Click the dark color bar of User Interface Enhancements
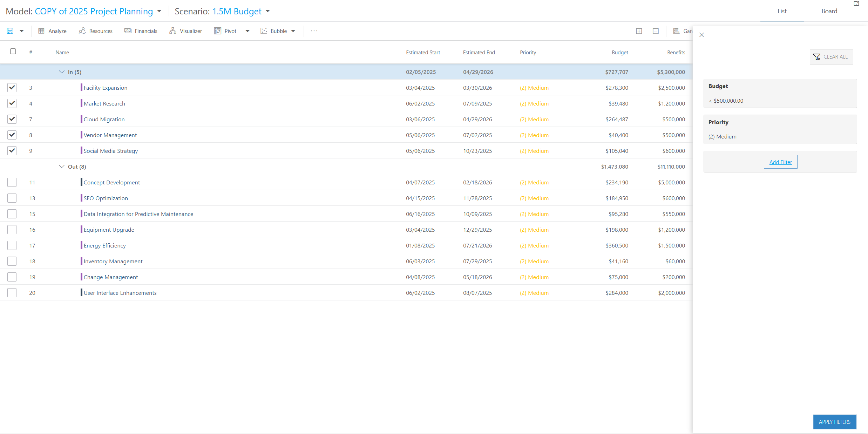The height and width of the screenshot is (434, 868). click(81, 292)
